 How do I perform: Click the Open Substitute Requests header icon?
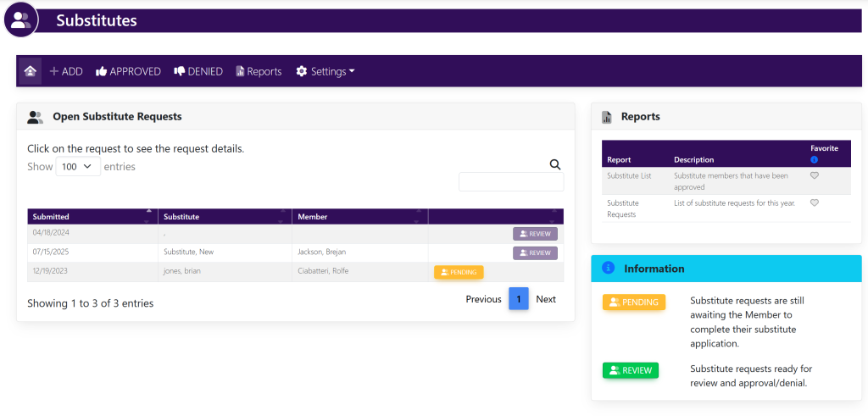click(36, 117)
